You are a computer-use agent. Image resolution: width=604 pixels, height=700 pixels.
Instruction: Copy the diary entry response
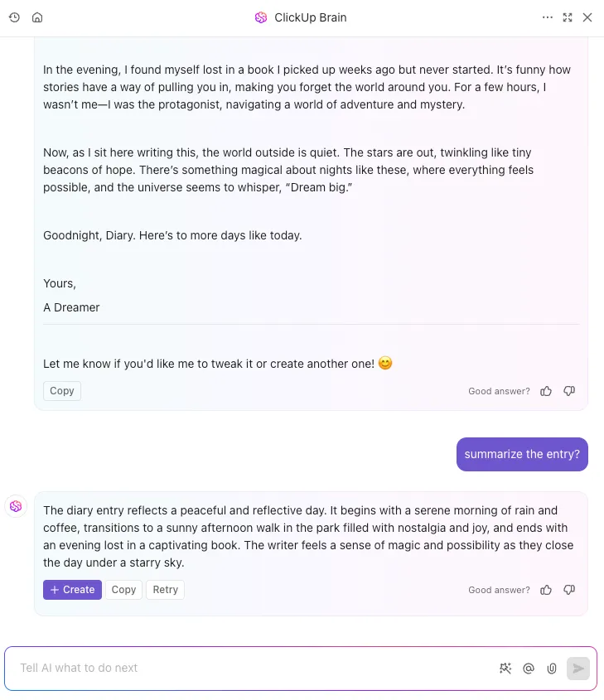[62, 391]
